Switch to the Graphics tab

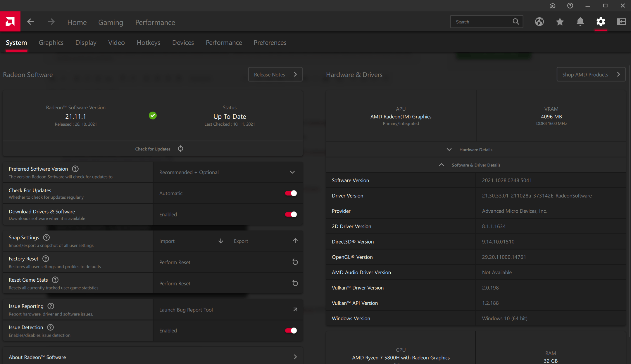pos(51,43)
